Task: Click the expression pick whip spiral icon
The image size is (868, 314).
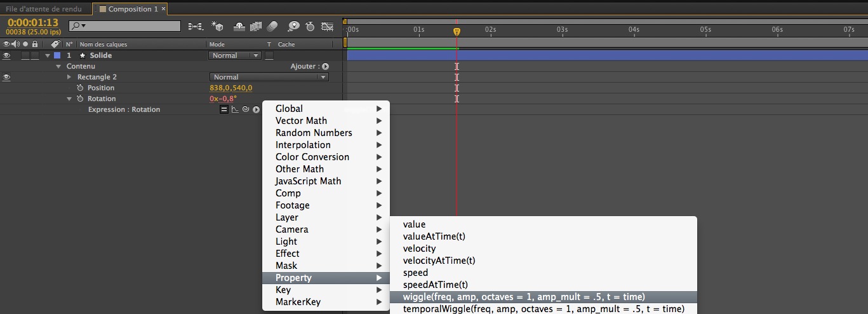Action: click(245, 109)
